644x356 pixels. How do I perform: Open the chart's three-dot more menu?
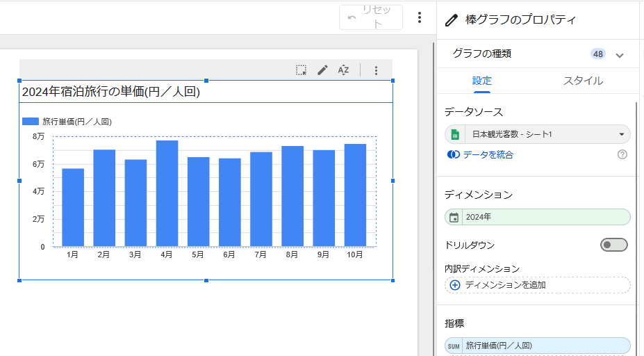pos(376,70)
